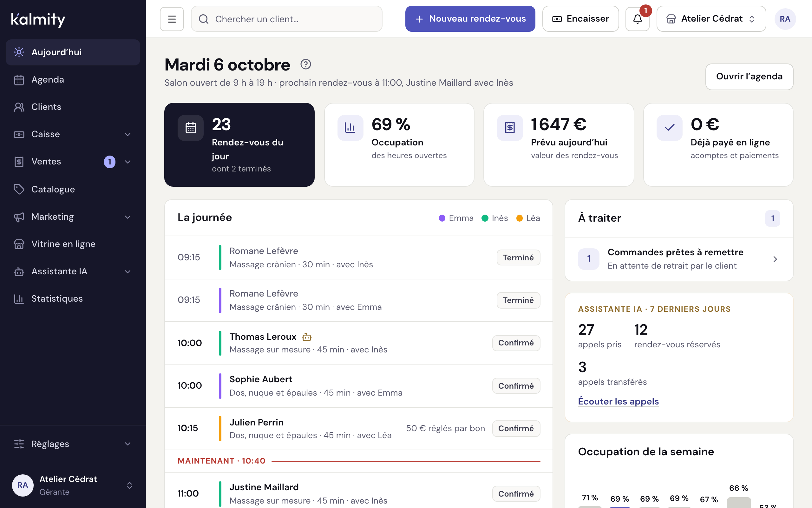Image resolution: width=812 pixels, height=508 pixels.
Task: Click the hamburger menu icon
Action: pyautogui.click(x=172, y=19)
